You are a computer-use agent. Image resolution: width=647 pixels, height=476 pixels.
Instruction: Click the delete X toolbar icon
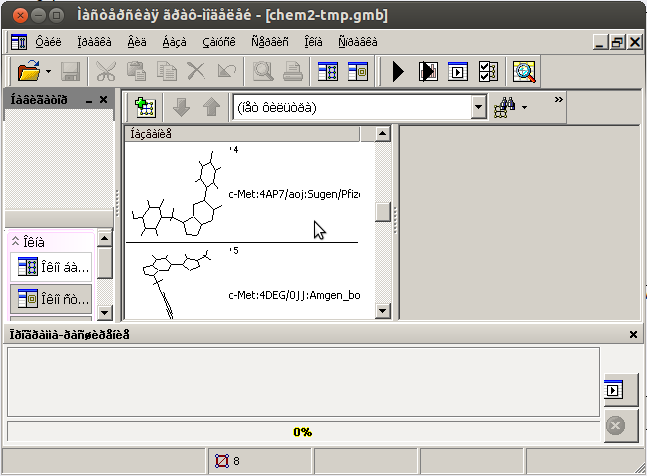[x=196, y=71]
